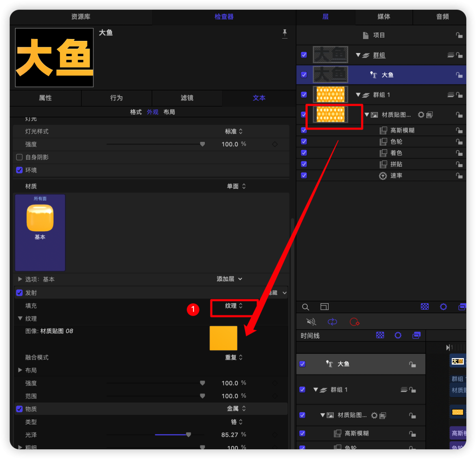
Task: Toggle the loop playback icon
Action: pos(332,321)
